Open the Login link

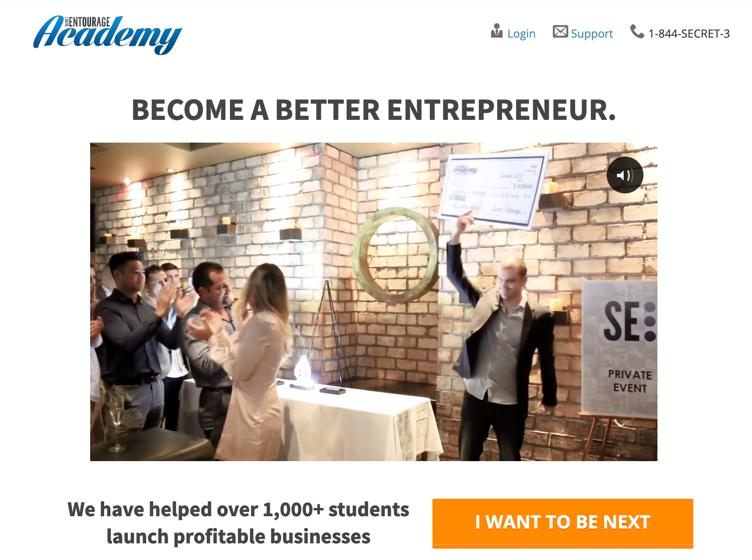pyautogui.click(x=521, y=34)
